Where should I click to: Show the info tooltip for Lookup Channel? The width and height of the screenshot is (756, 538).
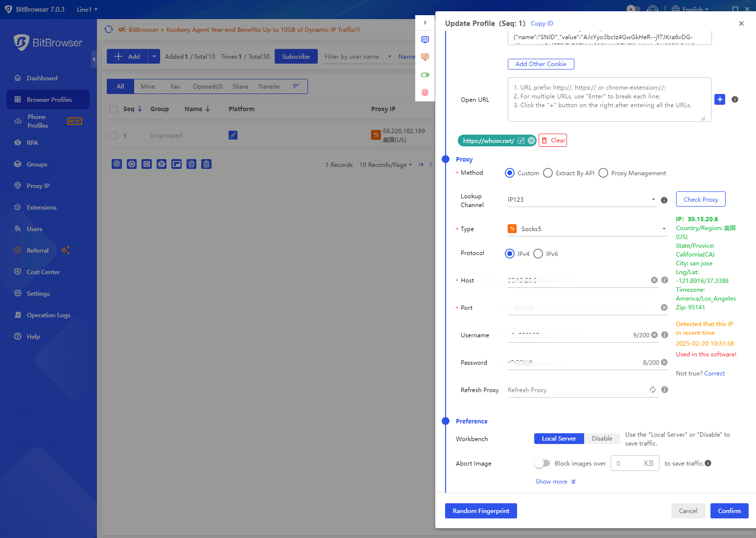click(664, 200)
